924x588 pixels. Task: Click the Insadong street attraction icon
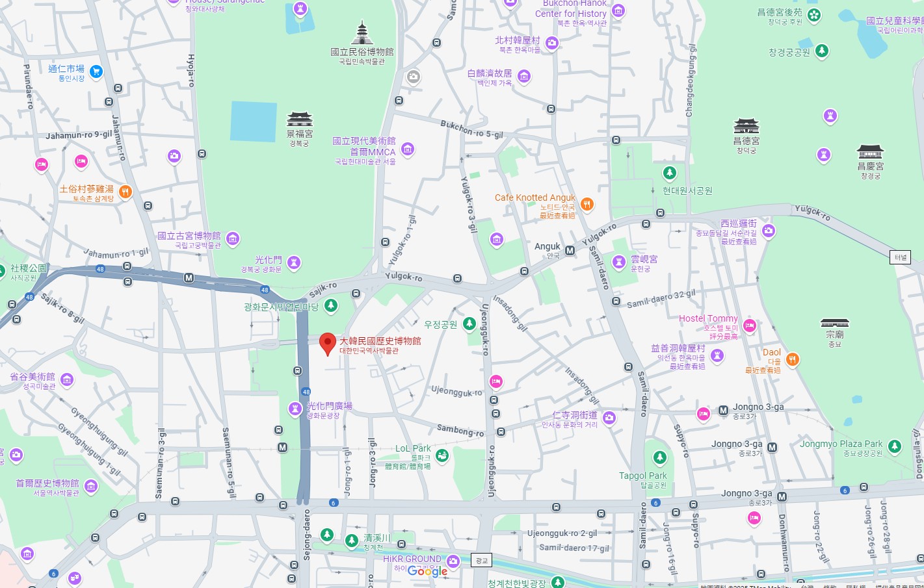pos(609,418)
